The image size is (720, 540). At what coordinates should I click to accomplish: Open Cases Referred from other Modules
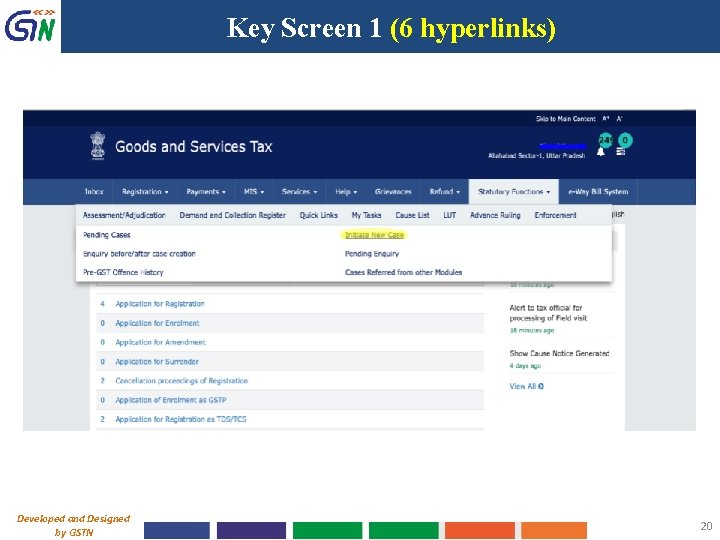403,272
